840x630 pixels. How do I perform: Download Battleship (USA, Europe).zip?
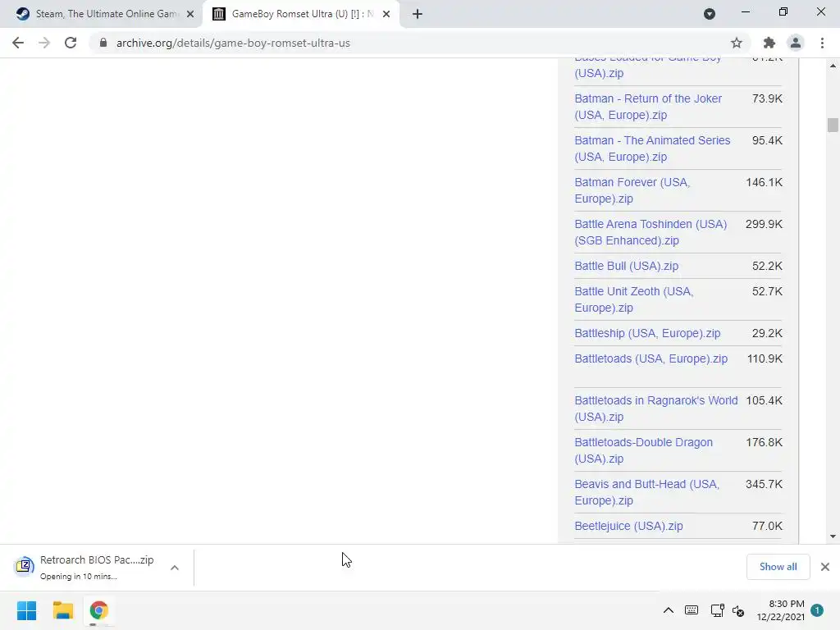point(647,333)
